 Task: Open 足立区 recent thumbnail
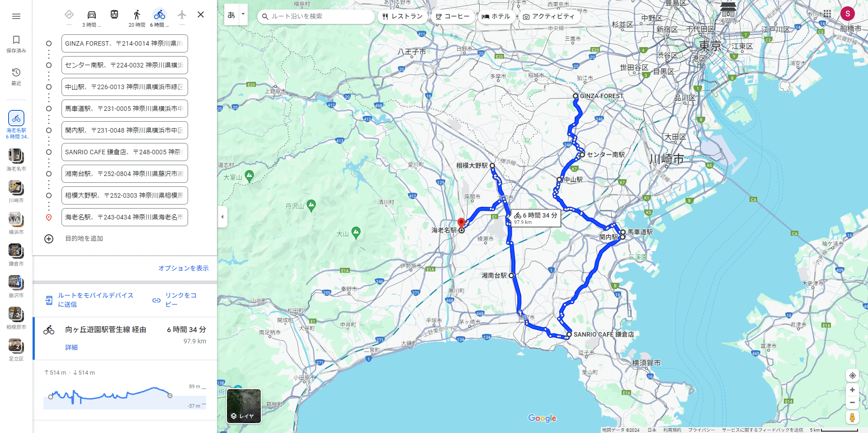[x=16, y=350]
